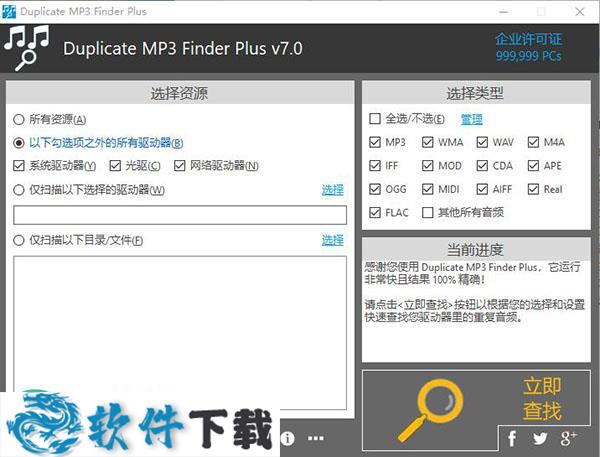Click 选择 link for directory/file selection
The width and height of the screenshot is (600, 457).
pos(333,240)
